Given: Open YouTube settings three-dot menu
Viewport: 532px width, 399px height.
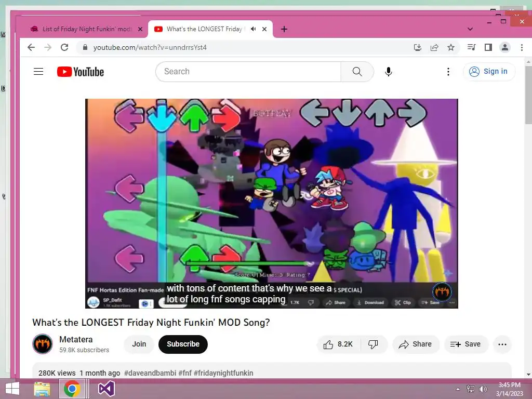Looking at the screenshot, I should click(x=448, y=72).
